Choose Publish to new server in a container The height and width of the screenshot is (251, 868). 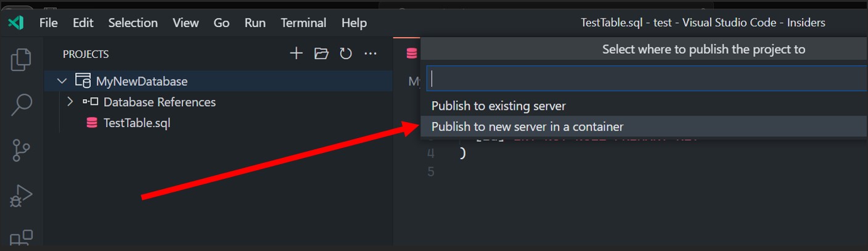(527, 127)
